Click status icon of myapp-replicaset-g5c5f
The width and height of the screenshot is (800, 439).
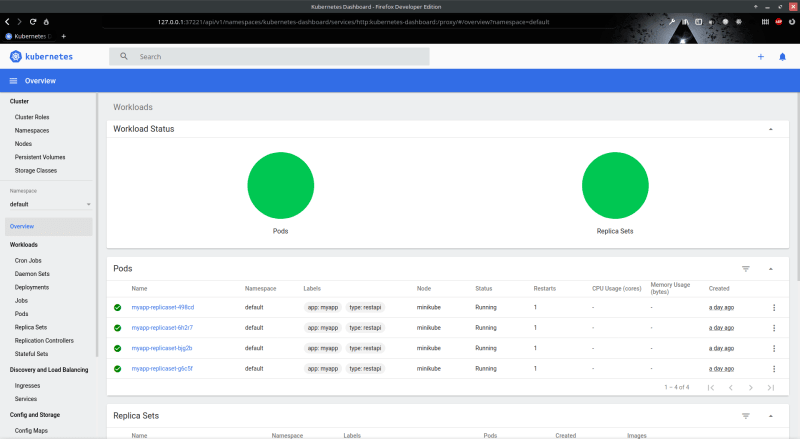(x=117, y=369)
